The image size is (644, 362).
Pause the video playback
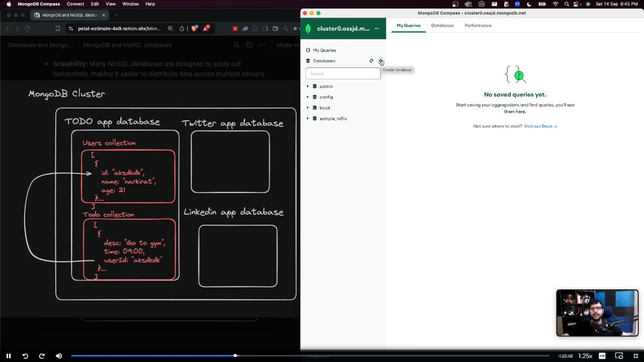(x=9, y=356)
